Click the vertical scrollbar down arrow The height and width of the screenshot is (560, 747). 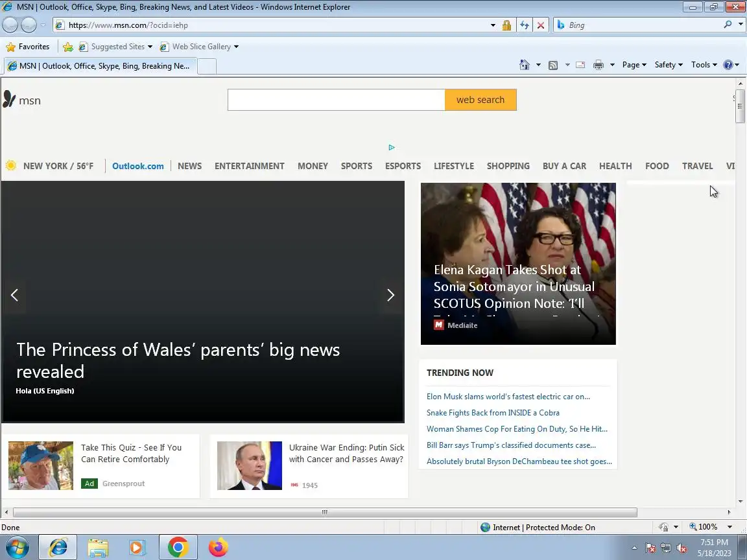tap(741, 502)
